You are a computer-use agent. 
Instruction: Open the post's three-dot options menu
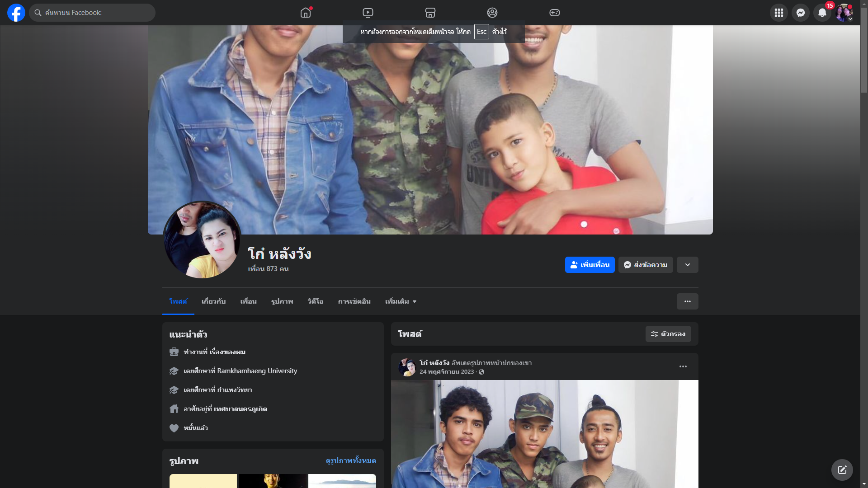tap(683, 366)
